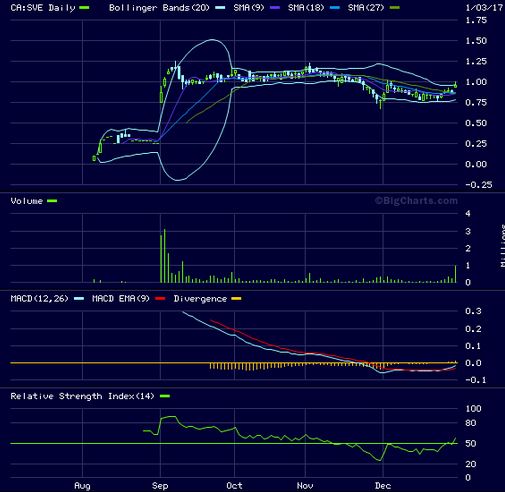Click the green CA:SVE Daily legend swatch
This screenshot has width=505, height=492.
(x=84, y=8)
